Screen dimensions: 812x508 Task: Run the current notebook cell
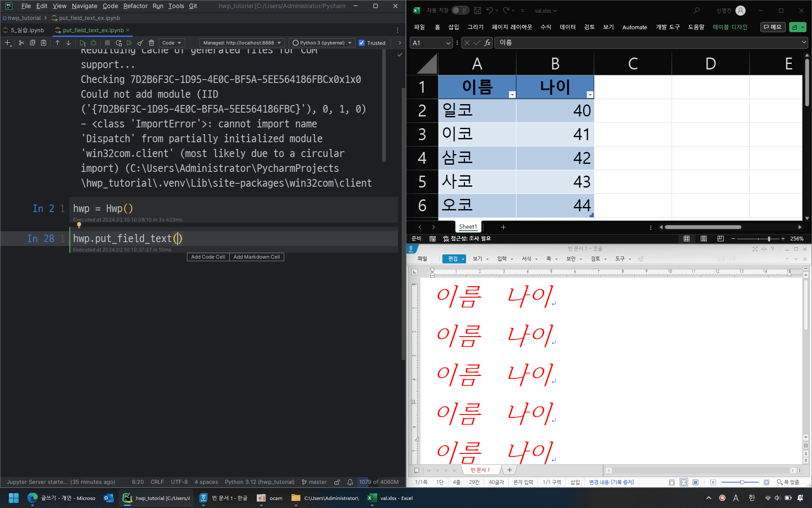pyautogui.click(x=82, y=43)
